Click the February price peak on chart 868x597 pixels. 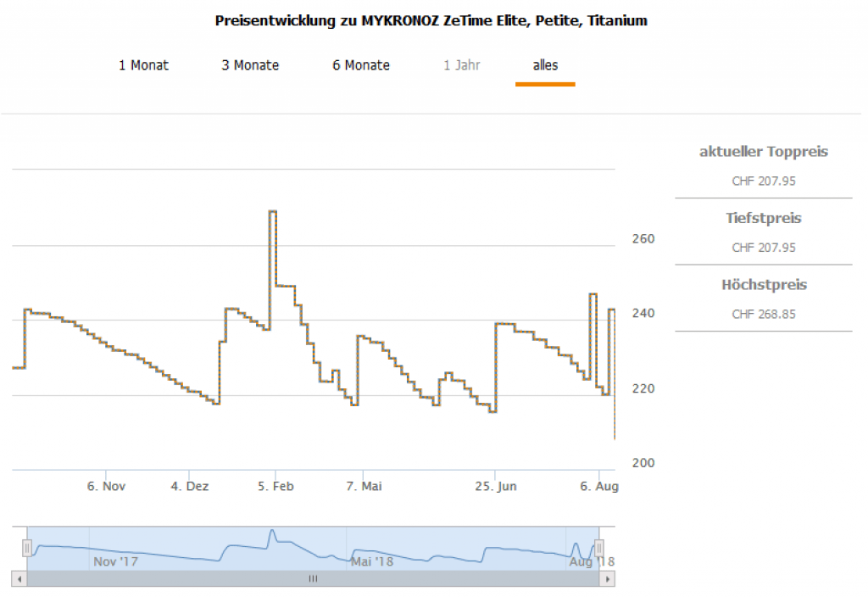coord(272,211)
